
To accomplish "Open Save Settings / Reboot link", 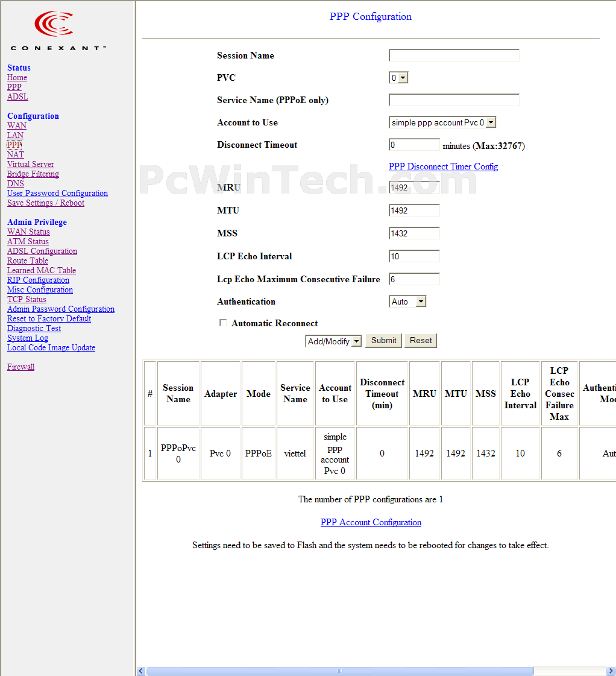I will point(46,203).
